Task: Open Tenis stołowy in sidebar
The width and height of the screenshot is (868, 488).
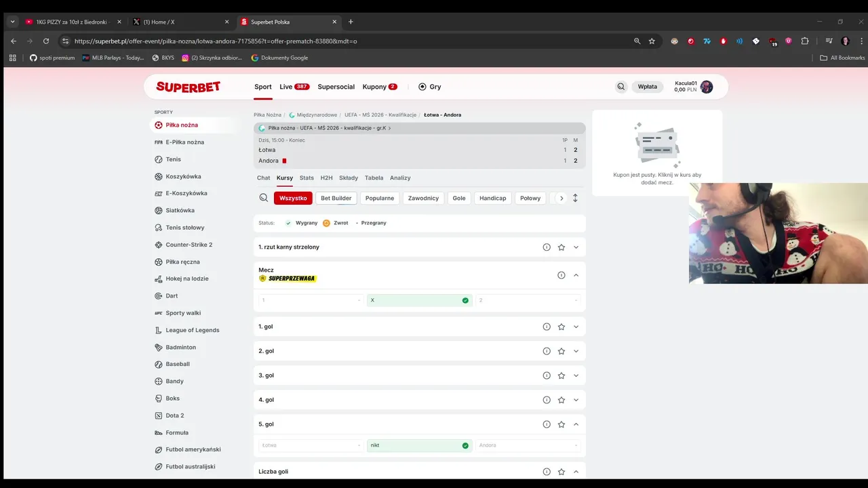Action: (180, 228)
